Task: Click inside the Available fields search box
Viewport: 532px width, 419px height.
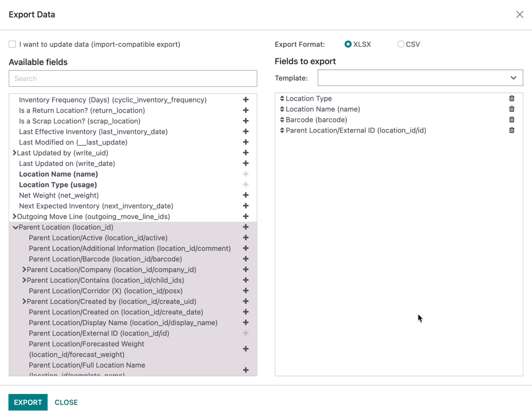Action: [x=133, y=79]
